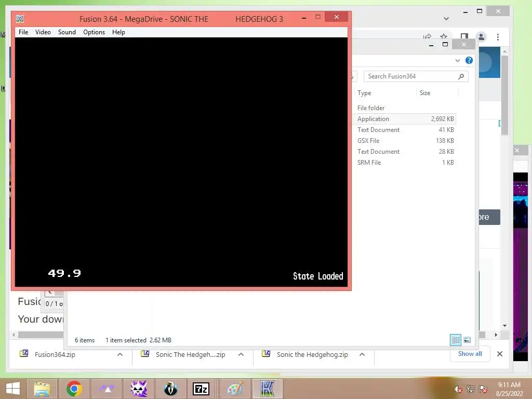
Task: Toggle Chrome's side panel icon
Action: click(x=464, y=36)
